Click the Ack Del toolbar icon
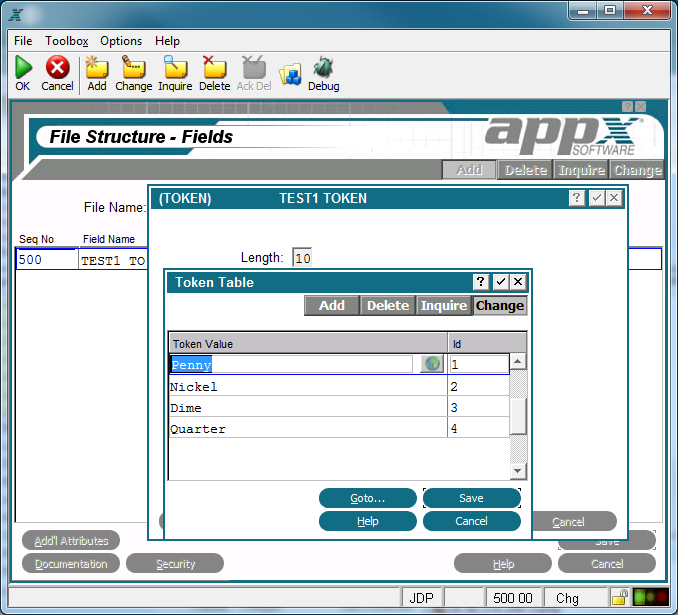The image size is (678, 615). click(253, 67)
